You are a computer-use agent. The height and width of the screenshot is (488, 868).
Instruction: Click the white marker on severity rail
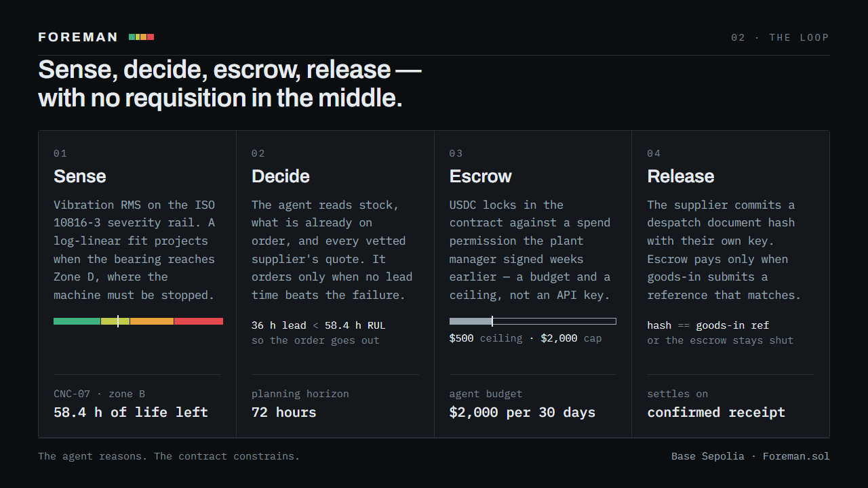pos(118,321)
